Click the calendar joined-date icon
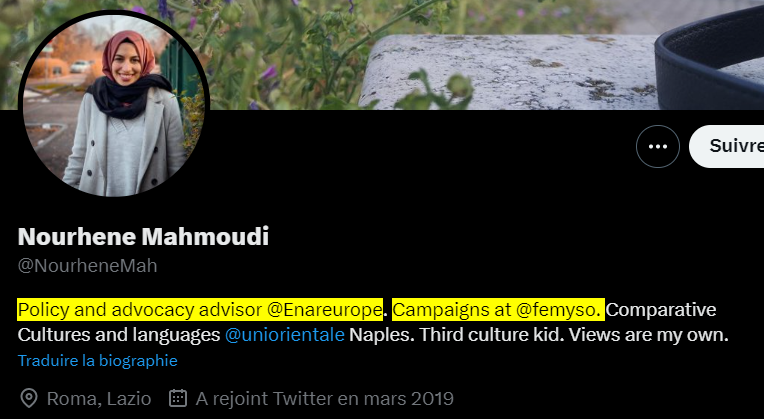The image size is (764, 419). tap(178, 398)
